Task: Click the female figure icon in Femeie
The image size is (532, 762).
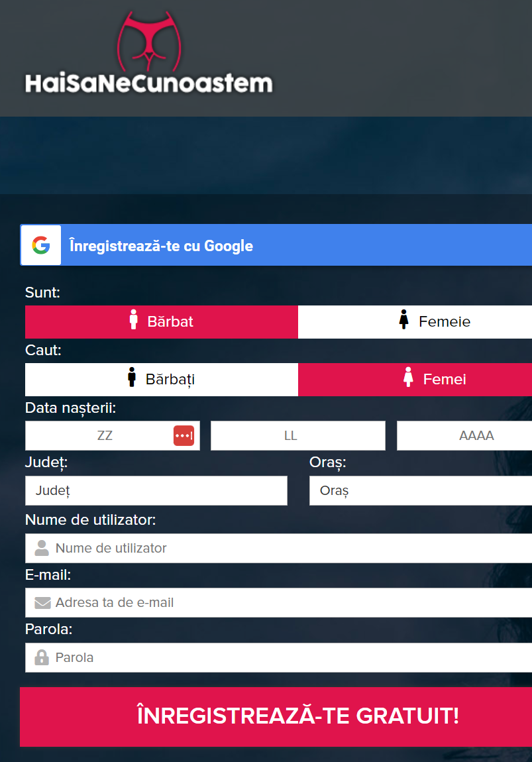Action: click(403, 320)
